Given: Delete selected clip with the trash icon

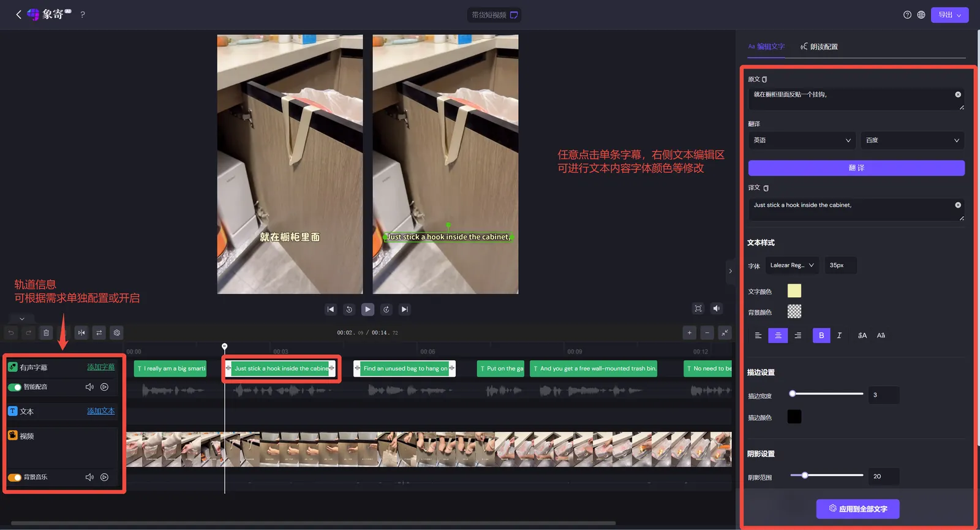Looking at the screenshot, I should tap(46, 333).
